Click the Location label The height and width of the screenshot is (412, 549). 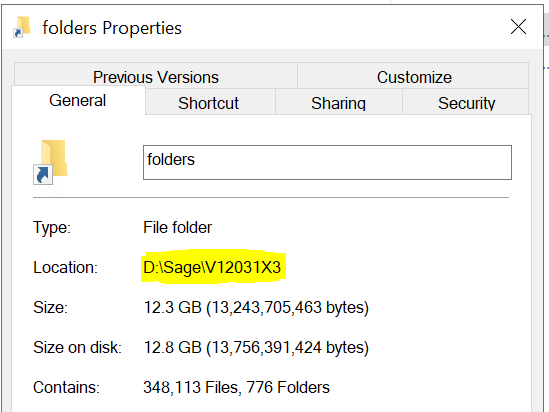(x=65, y=267)
